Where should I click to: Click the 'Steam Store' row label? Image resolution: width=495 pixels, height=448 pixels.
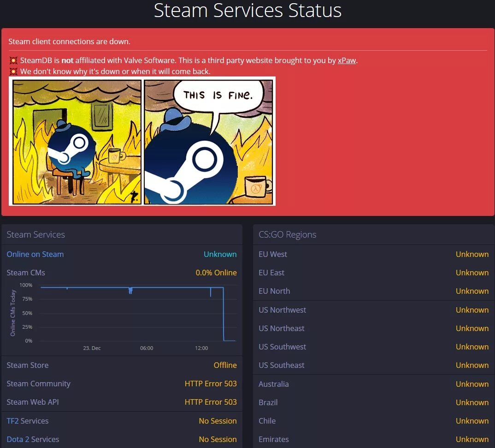pos(28,365)
